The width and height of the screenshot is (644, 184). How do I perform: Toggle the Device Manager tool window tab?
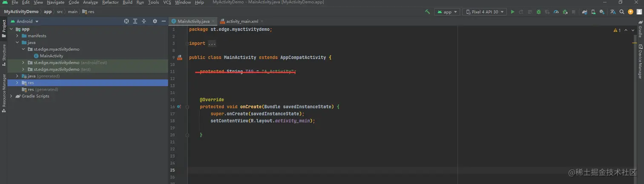(x=640, y=62)
